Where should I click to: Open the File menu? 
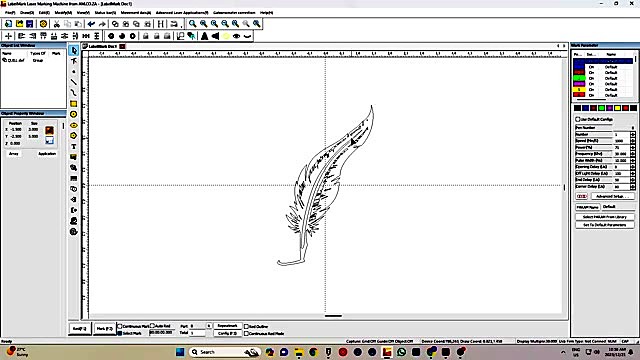10,13
